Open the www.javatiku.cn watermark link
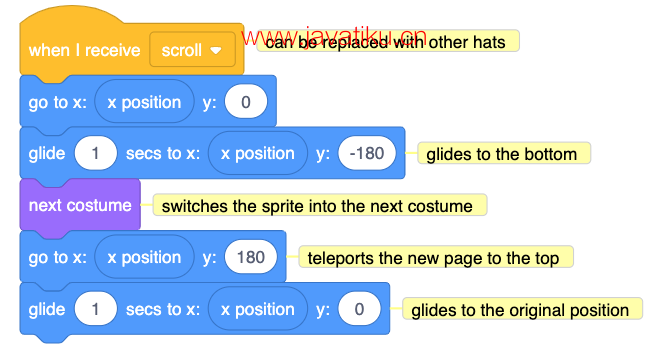The height and width of the screenshot is (362, 656). coord(334,37)
